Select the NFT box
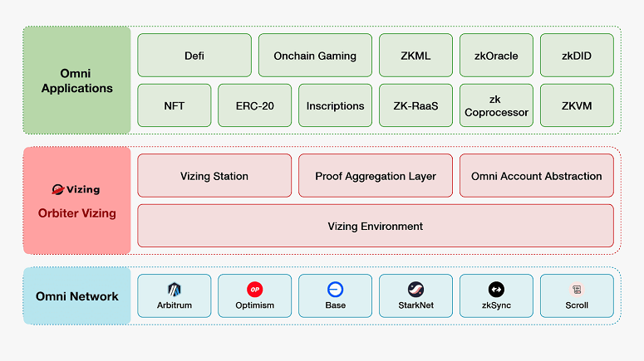This screenshot has height=361, width=644. coord(175,105)
